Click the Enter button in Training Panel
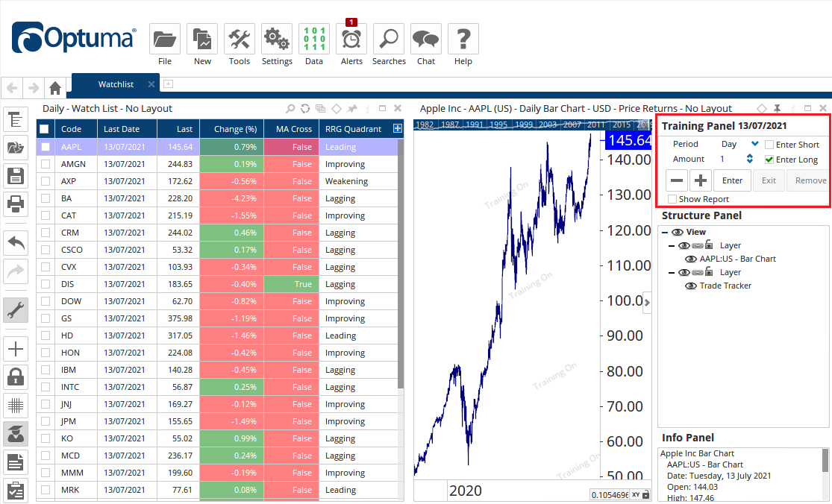The height and width of the screenshot is (504, 832). coord(732,180)
